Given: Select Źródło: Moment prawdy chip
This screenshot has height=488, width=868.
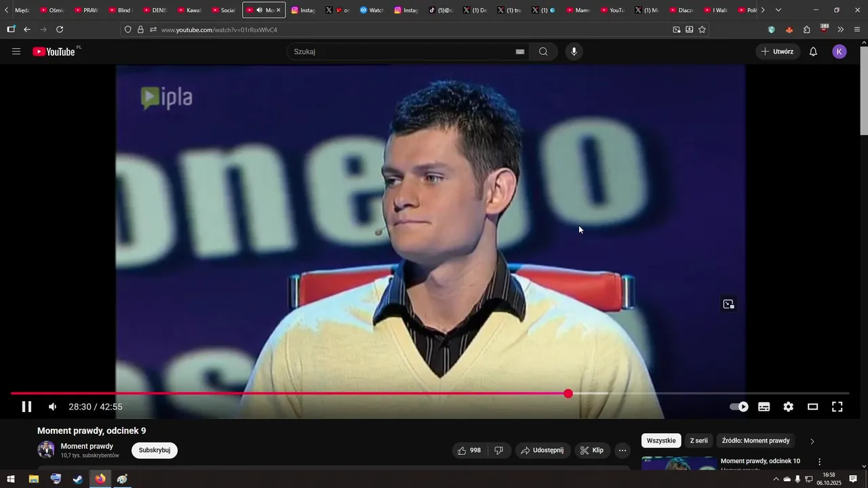Looking at the screenshot, I should point(755,441).
